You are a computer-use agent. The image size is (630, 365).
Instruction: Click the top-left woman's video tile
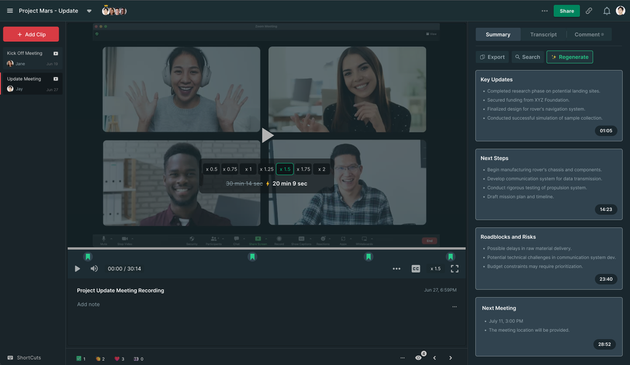click(x=182, y=89)
